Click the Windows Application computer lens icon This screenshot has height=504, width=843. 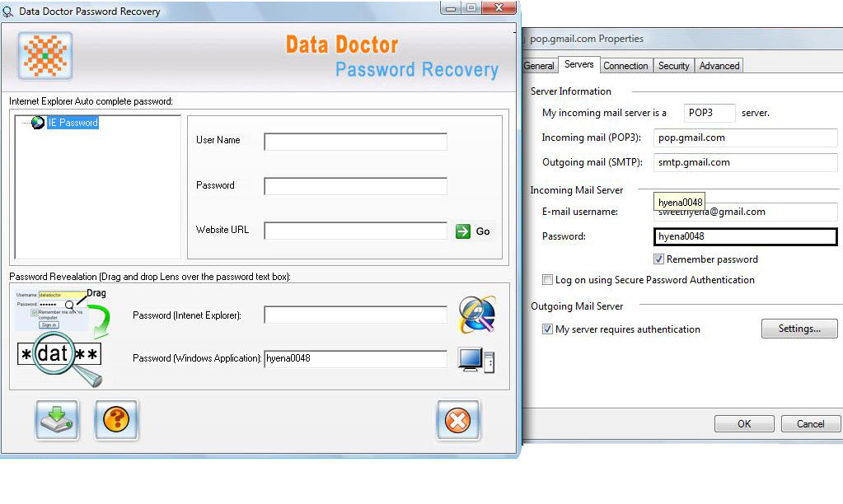(476, 359)
